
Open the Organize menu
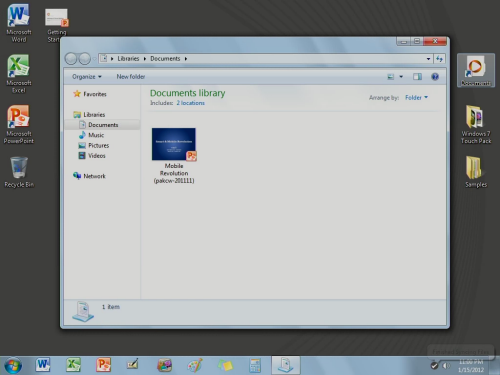tap(87, 77)
